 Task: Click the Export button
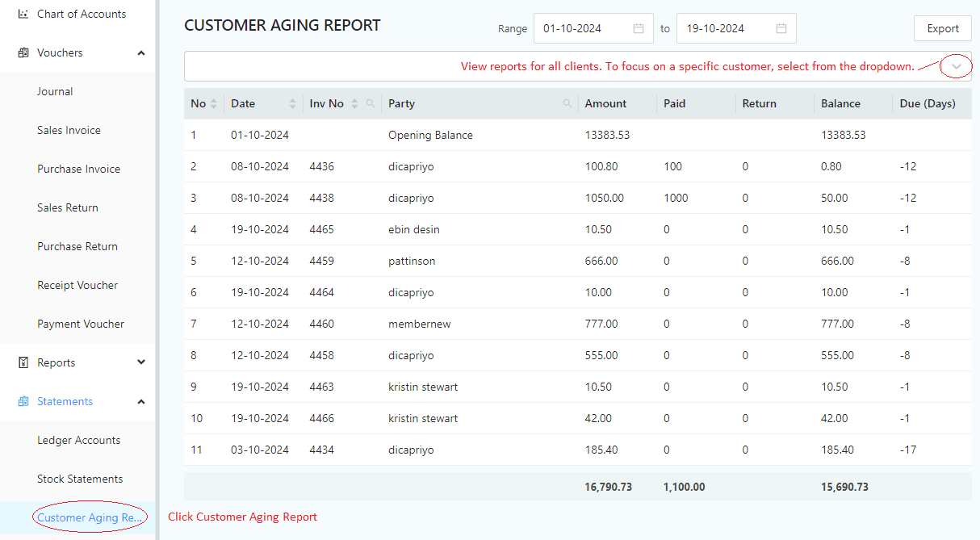(942, 28)
